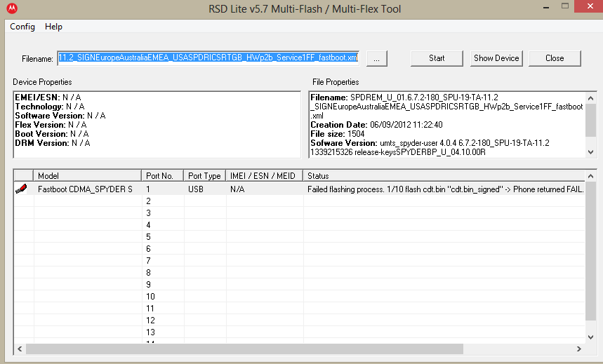The width and height of the screenshot is (603, 364).
Task: Click the Show Device button
Action: coord(496,58)
